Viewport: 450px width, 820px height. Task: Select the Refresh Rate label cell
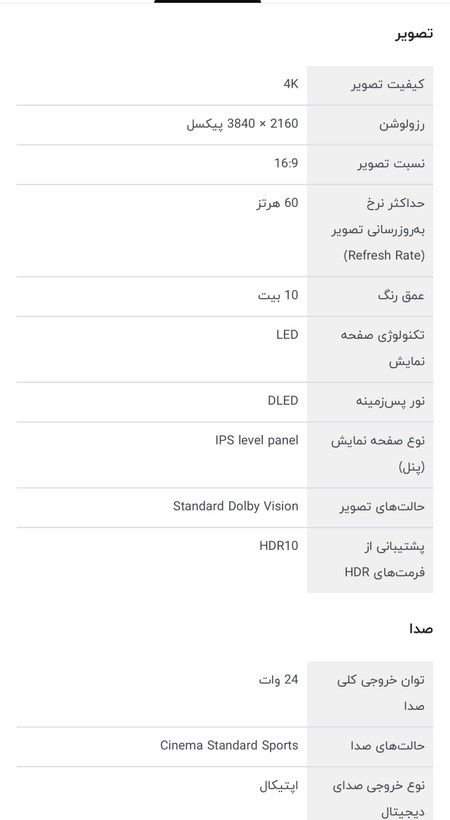point(370,230)
